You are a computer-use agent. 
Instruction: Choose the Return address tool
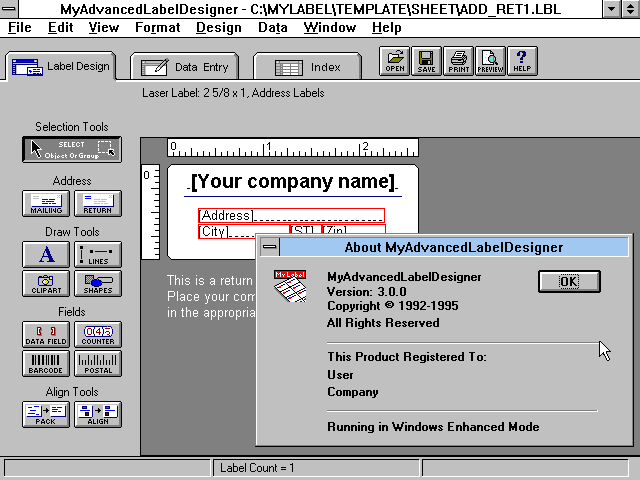tap(98, 203)
